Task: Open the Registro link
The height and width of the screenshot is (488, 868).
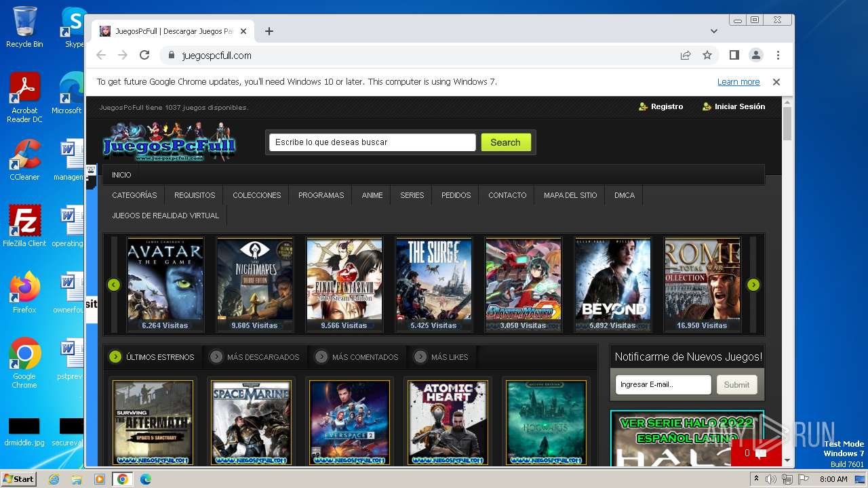Action: click(661, 106)
